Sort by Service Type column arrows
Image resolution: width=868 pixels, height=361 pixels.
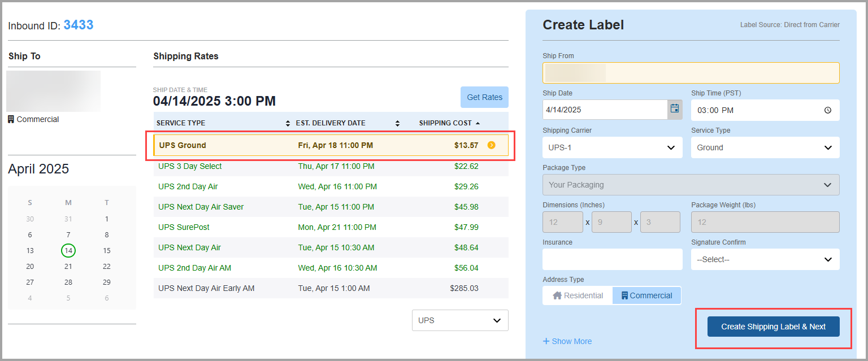click(x=288, y=123)
